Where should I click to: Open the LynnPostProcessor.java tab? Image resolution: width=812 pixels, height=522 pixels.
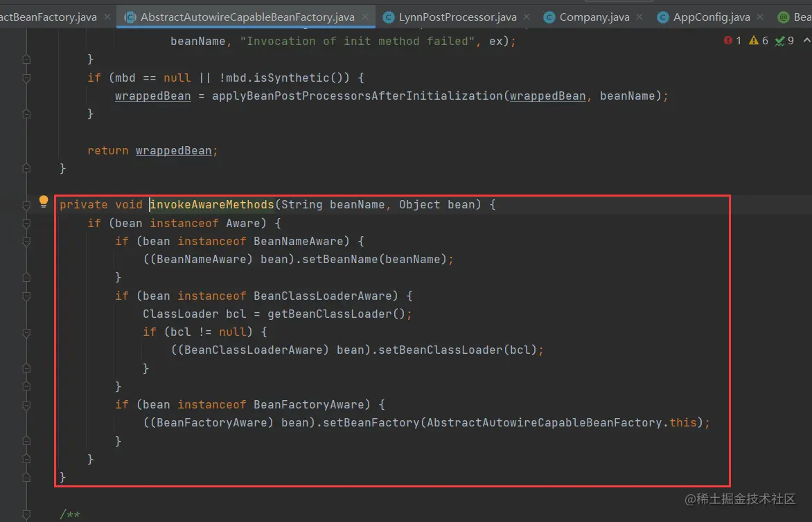click(x=457, y=17)
